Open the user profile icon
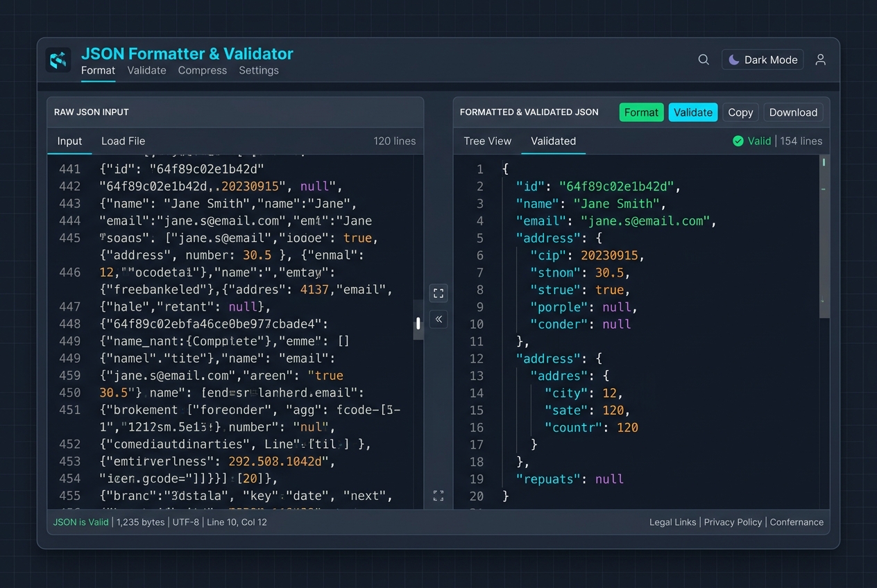This screenshot has width=877, height=588. click(820, 60)
